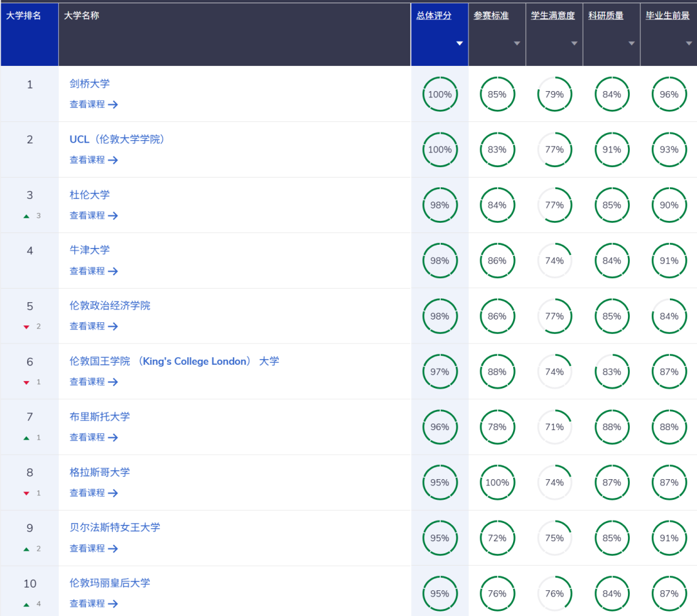The height and width of the screenshot is (616, 697).
Task: Open the 杜伦大学 university link
Action: click(90, 194)
